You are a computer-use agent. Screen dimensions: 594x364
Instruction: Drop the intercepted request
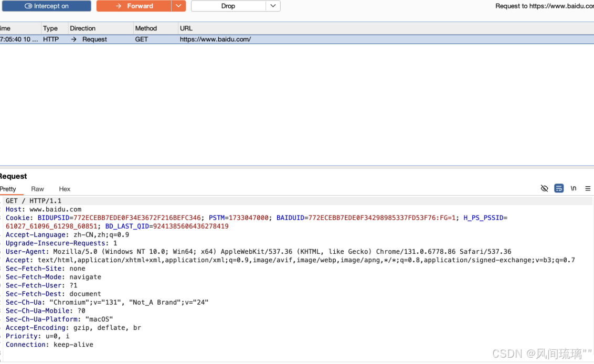(228, 6)
